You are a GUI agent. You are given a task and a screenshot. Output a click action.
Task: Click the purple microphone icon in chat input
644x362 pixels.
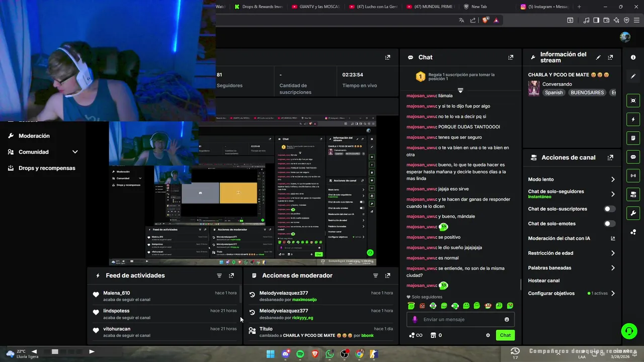(x=415, y=319)
